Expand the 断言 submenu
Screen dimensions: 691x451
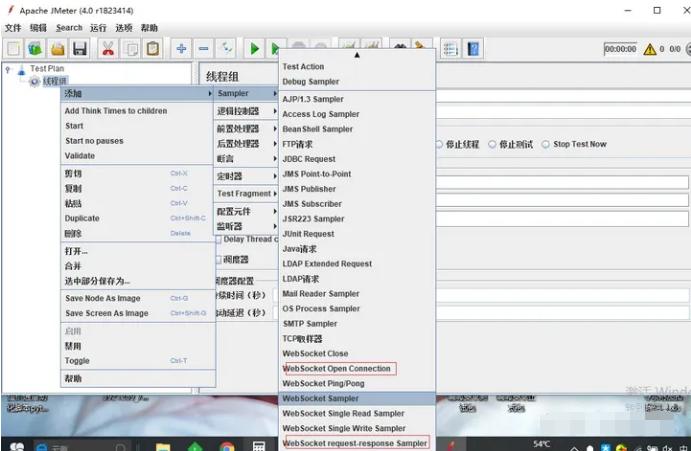point(246,159)
